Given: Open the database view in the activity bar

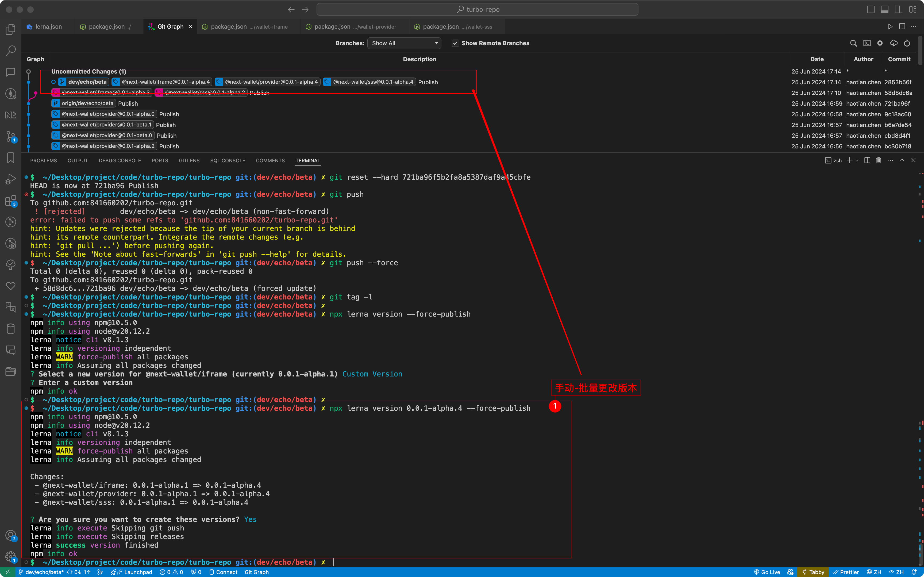Looking at the screenshot, I should 11,329.
